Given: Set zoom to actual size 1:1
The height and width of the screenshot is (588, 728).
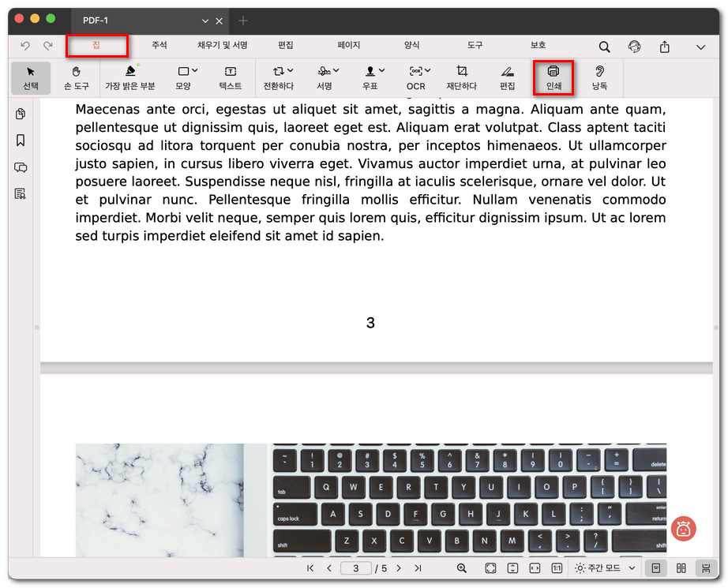Looking at the screenshot, I should pos(557,568).
